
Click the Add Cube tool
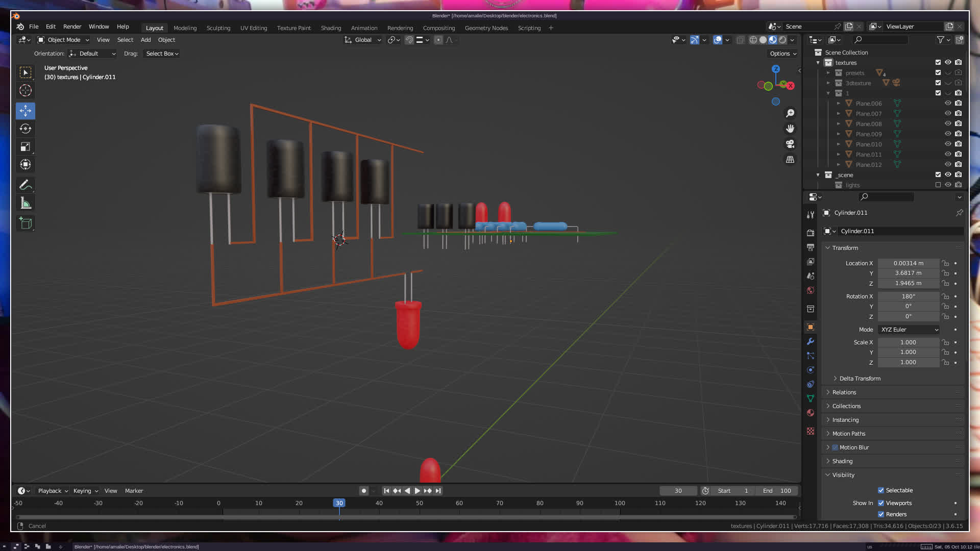[x=26, y=223]
